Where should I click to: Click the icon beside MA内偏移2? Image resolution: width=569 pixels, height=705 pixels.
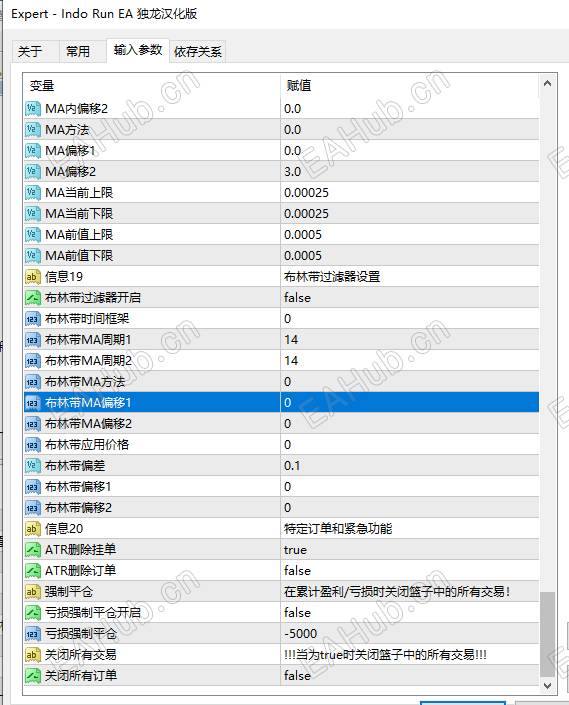click(32, 109)
